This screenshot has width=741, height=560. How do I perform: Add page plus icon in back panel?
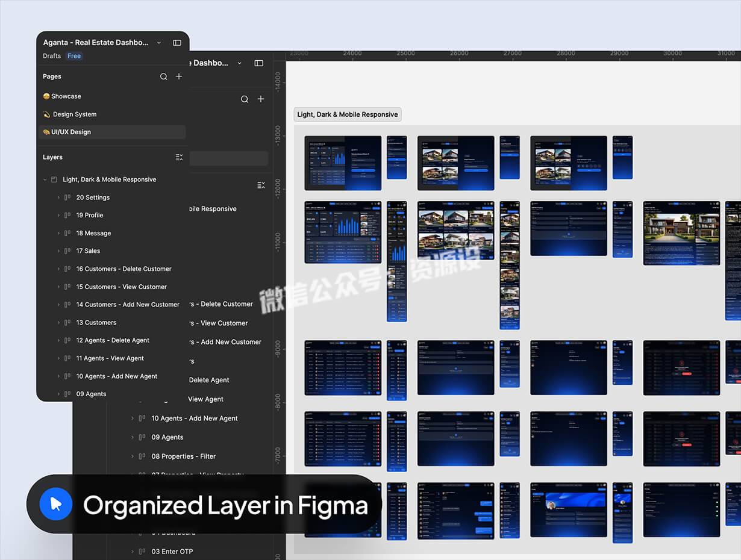click(261, 99)
